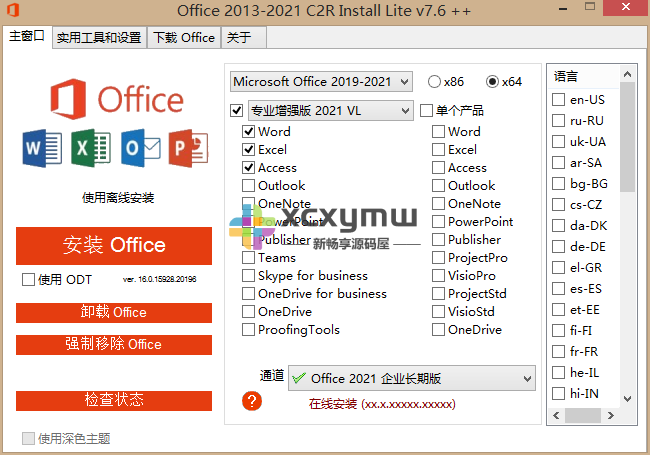The image size is (650, 455).
Task: Select the uk-UA language checkbox
Action: coord(558,141)
